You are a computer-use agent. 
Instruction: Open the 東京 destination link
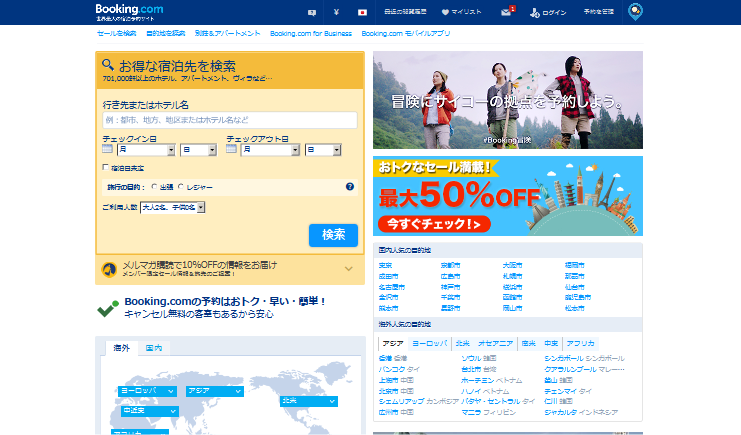(x=385, y=265)
